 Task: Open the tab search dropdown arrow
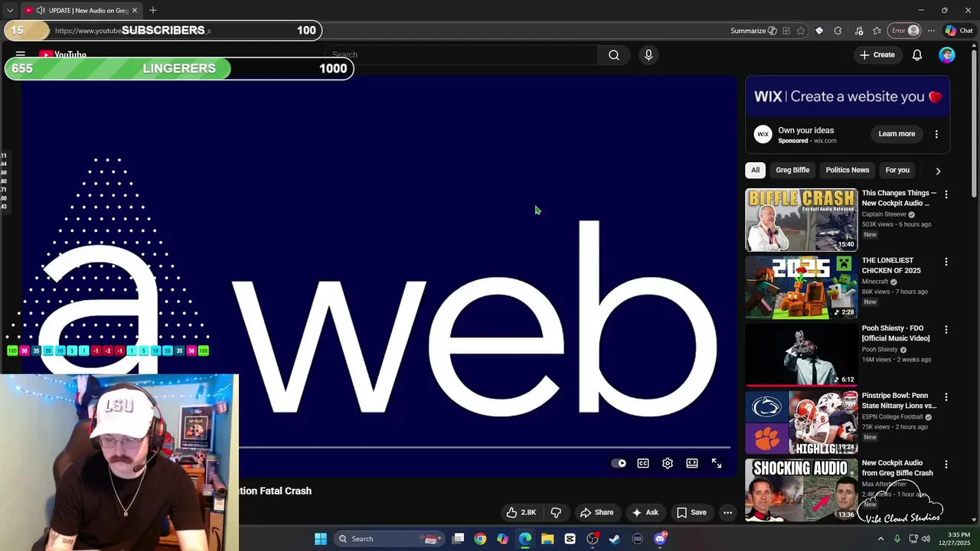(10, 11)
